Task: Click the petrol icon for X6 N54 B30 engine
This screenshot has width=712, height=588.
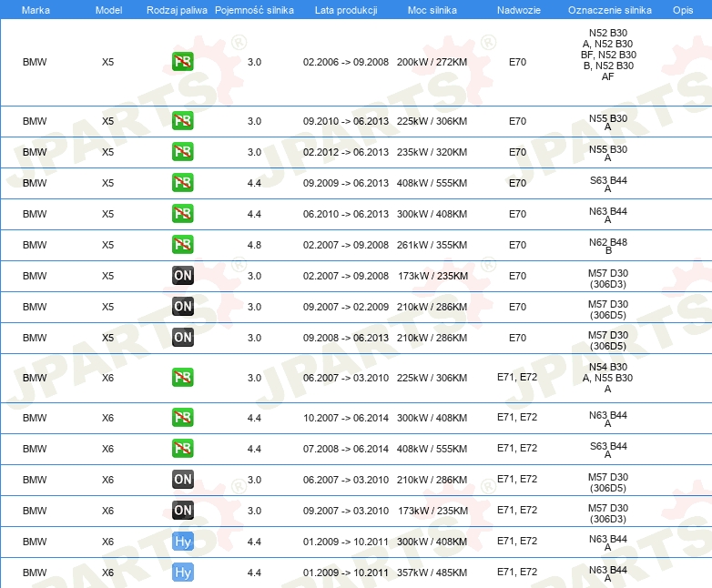Action: tap(182, 378)
